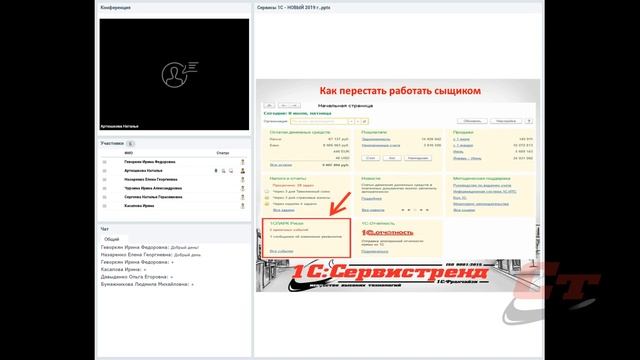Click first news pagination dot
Image resolution: width=640 pixels, height=360 pixels.
pyautogui.click(x=403, y=210)
